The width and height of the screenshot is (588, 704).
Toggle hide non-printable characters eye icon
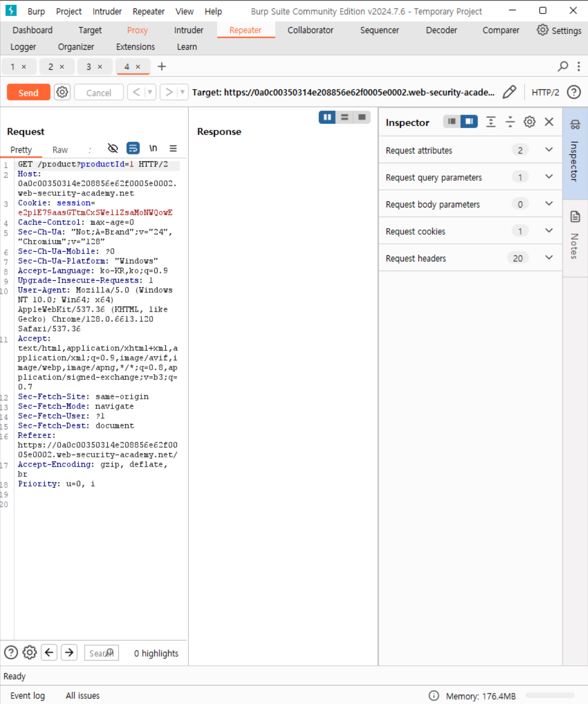coord(113,148)
